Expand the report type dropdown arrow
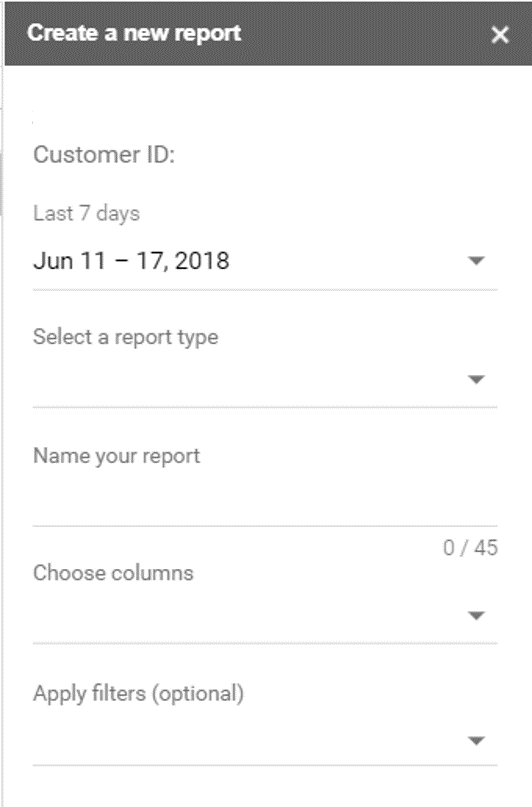This screenshot has width=532, height=807. click(476, 379)
